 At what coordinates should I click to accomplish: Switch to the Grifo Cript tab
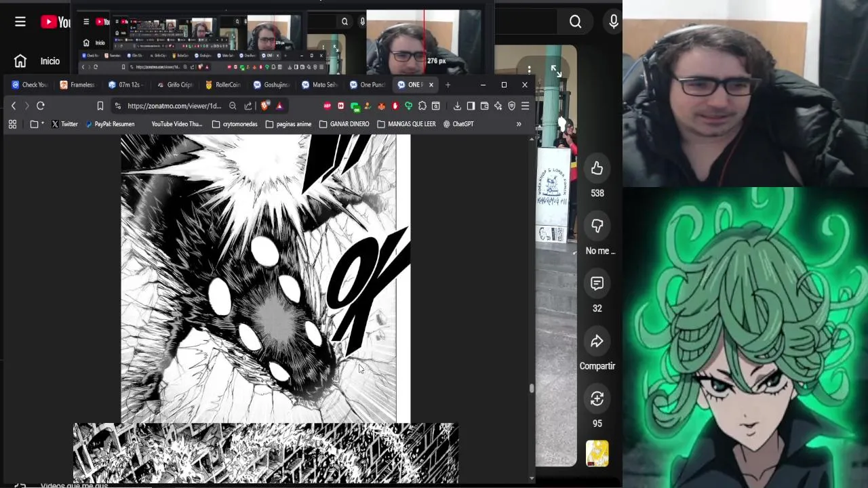[x=174, y=85]
